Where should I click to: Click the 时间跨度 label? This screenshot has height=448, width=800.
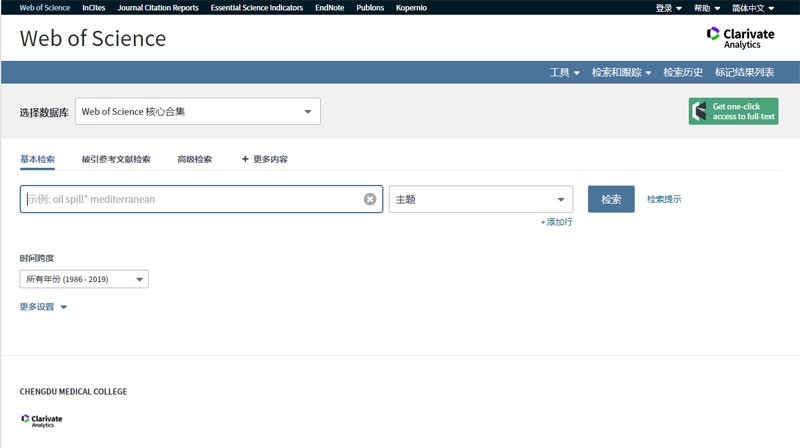(37, 258)
